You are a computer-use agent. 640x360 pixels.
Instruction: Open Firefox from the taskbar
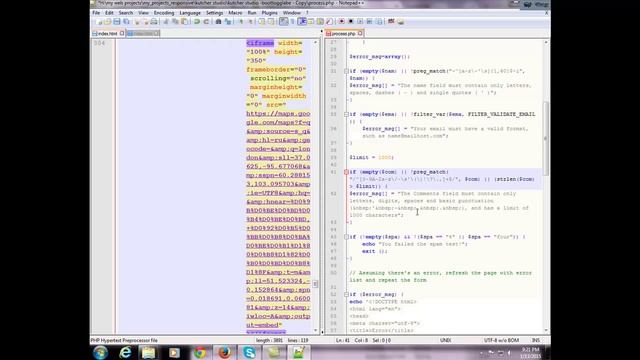pos(224,352)
